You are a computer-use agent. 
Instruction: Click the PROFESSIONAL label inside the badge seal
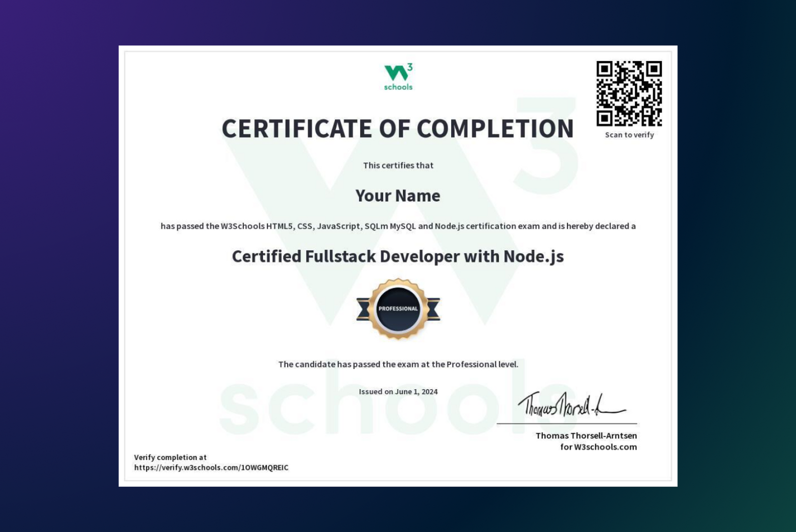398,307
